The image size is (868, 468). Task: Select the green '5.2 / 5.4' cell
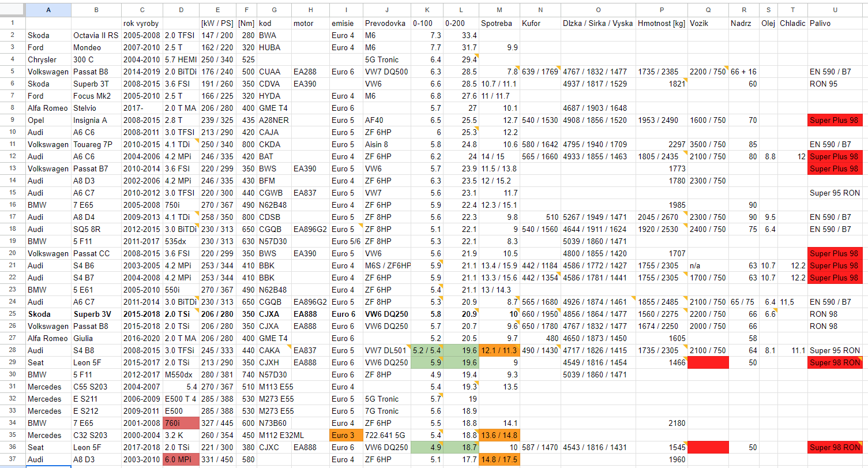pyautogui.click(x=427, y=350)
